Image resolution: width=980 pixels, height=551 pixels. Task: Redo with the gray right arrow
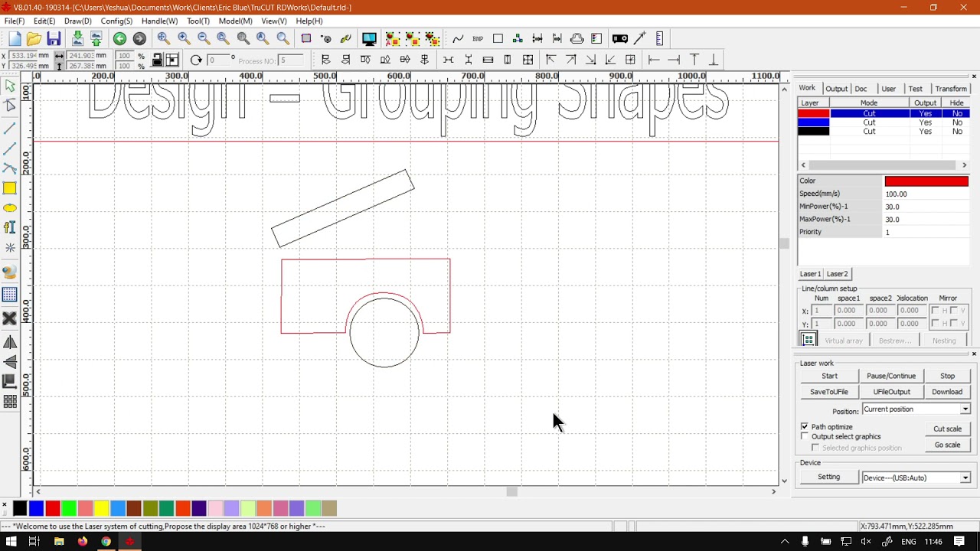[x=139, y=39]
